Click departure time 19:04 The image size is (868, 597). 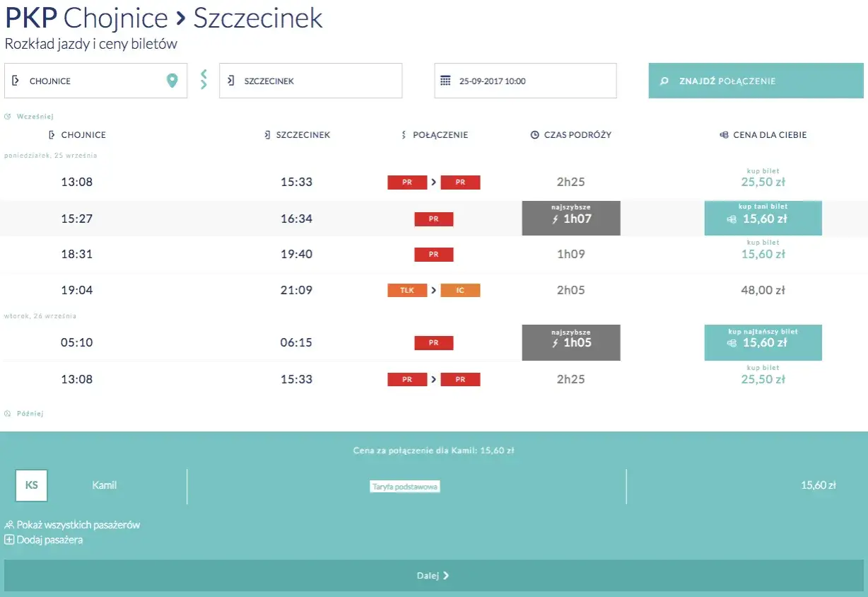77,290
